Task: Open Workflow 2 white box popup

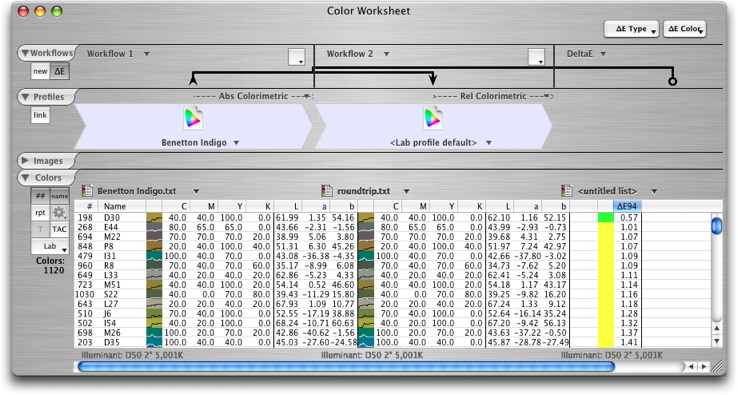Action: pos(536,57)
